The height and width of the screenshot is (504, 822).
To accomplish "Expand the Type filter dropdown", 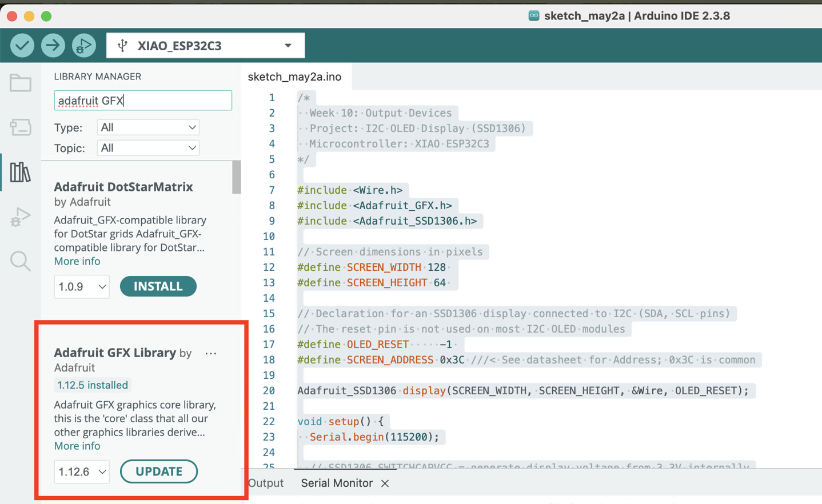I will click(148, 127).
